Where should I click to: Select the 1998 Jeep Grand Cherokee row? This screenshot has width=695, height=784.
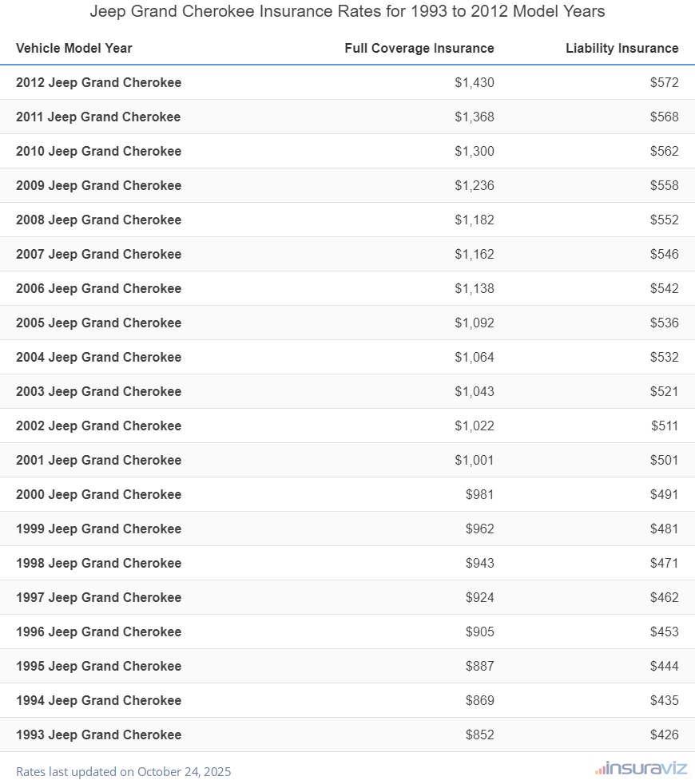pos(98,563)
